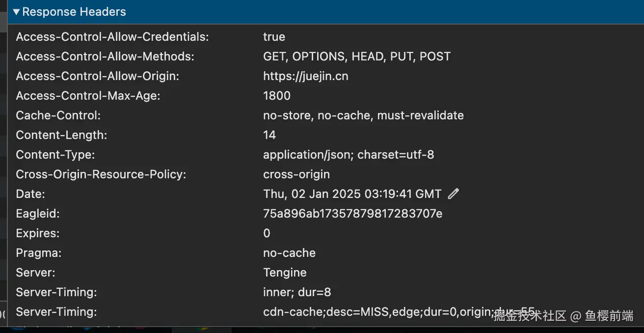Viewport: 644px width, 333px height.
Task: Click the Access-Control-Allow-Credentials header name
Action: pyautogui.click(x=112, y=37)
